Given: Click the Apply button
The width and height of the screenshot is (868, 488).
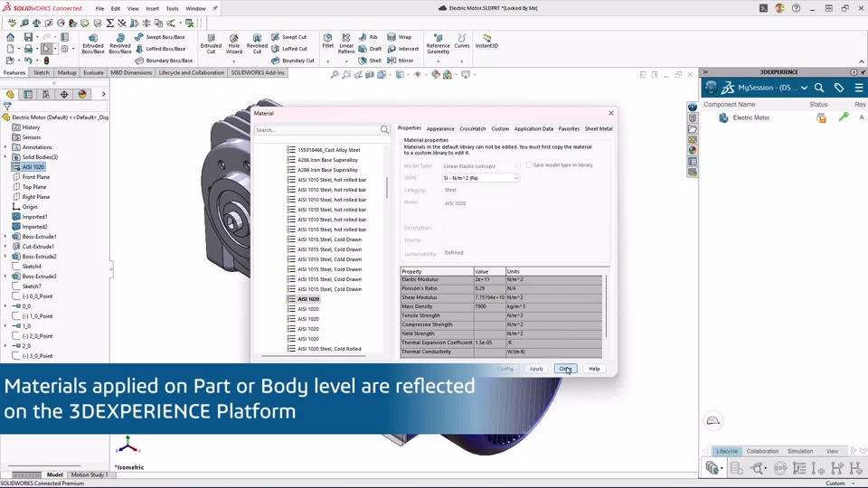Looking at the screenshot, I should [x=536, y=369].
